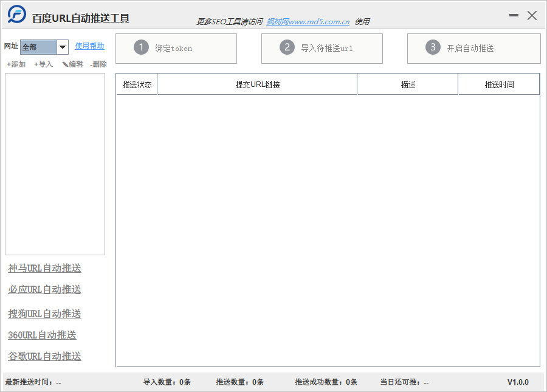The width and height of the screenshot is (547, 392).
Task: Click 推送数量: 0条 in status bar
Action: pyautogui.click(x=239, y=382)
